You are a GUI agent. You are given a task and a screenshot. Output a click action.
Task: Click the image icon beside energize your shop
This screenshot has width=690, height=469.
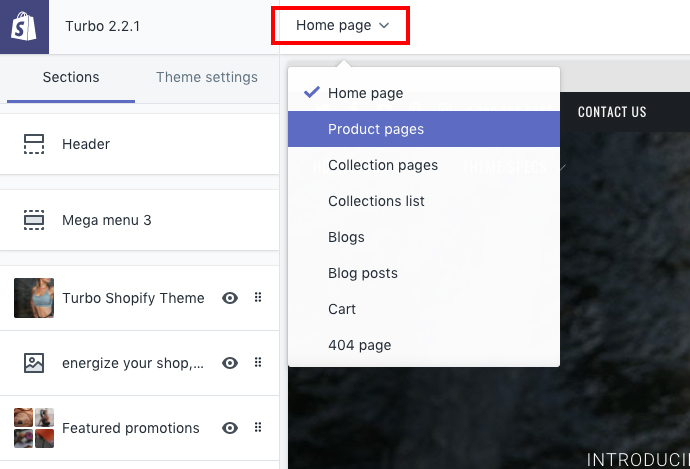[34, 363]
